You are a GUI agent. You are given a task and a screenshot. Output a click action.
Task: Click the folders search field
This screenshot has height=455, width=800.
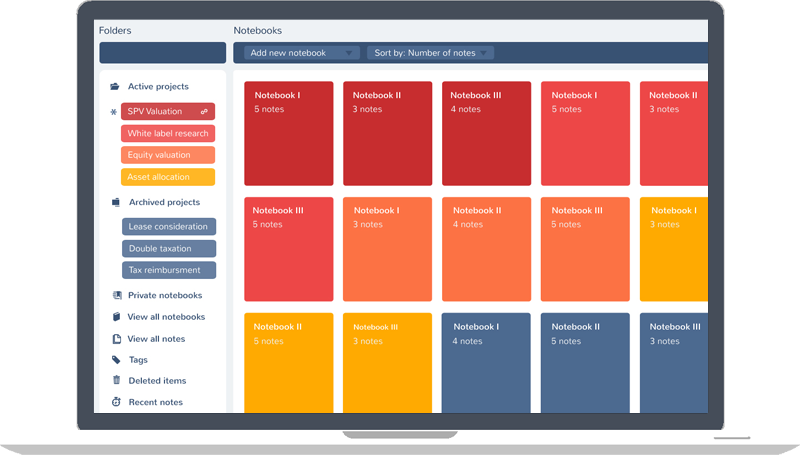coord(162,53)
